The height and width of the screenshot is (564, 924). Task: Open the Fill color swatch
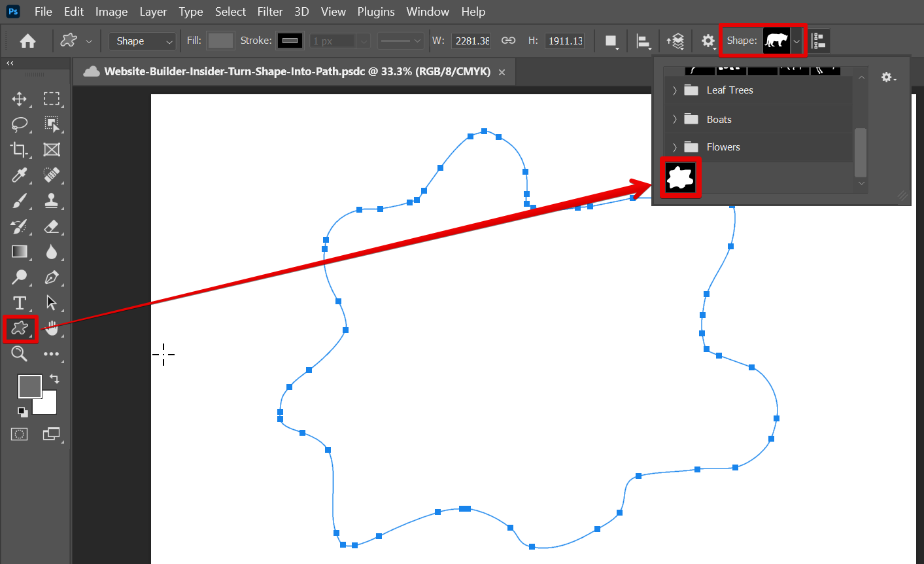[x=220, y=41]
